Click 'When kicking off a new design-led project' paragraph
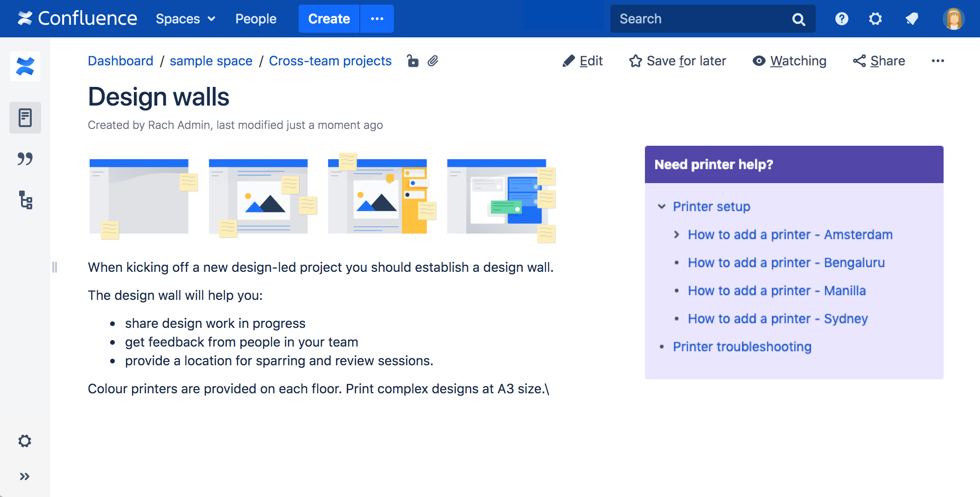980x497 pixels. (x=321, y=267)
